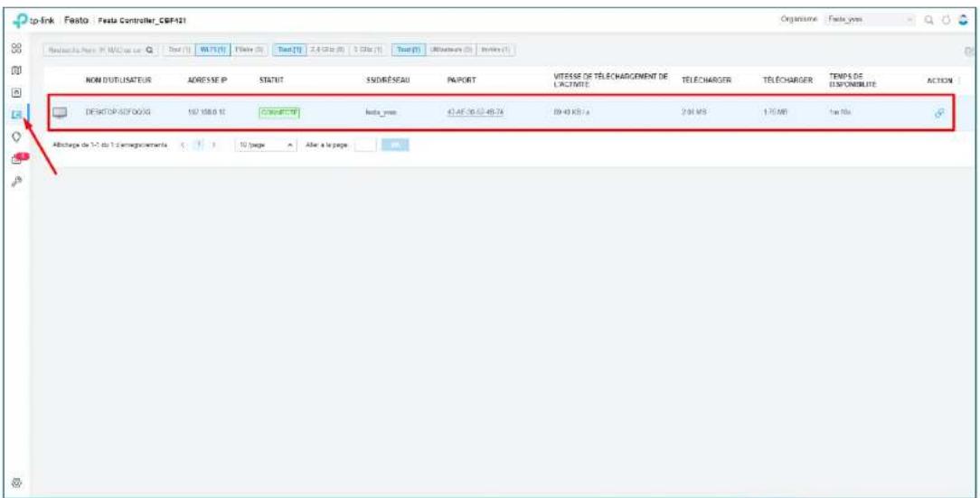Select the Filaire (0) filter tab
Image resolution: width=980 pixels, height=498 pixels.
pyautogui.click(x=250, y=50)
